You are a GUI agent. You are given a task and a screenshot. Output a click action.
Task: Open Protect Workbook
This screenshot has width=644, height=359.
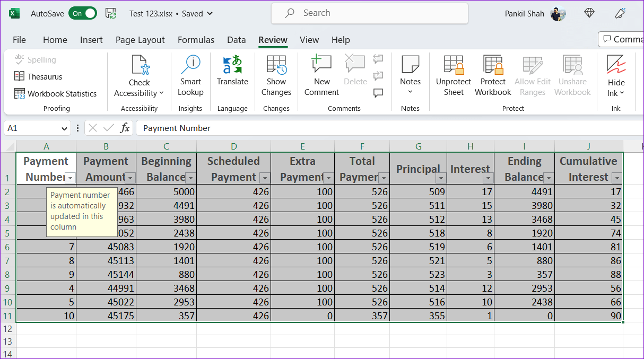[492, 74]
